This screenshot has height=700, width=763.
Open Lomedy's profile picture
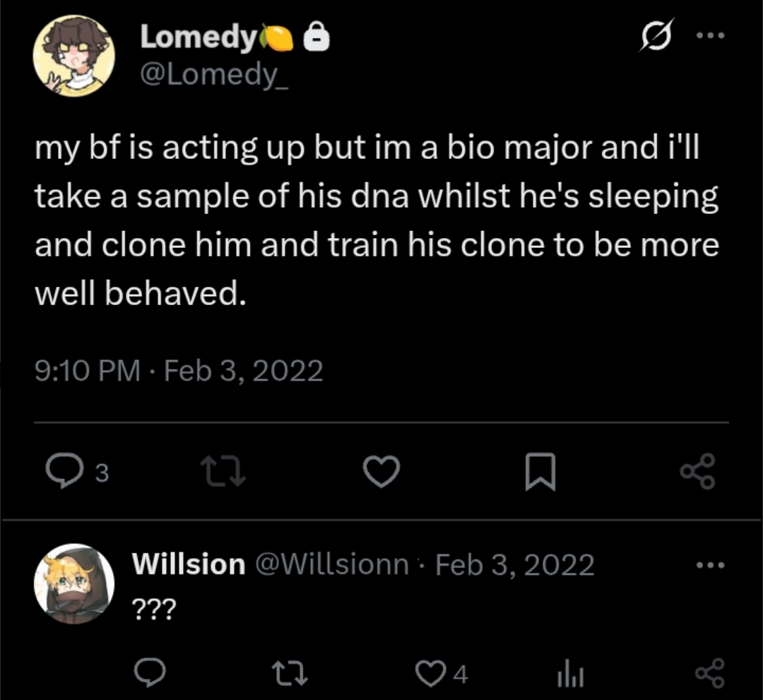click(74, 56)
